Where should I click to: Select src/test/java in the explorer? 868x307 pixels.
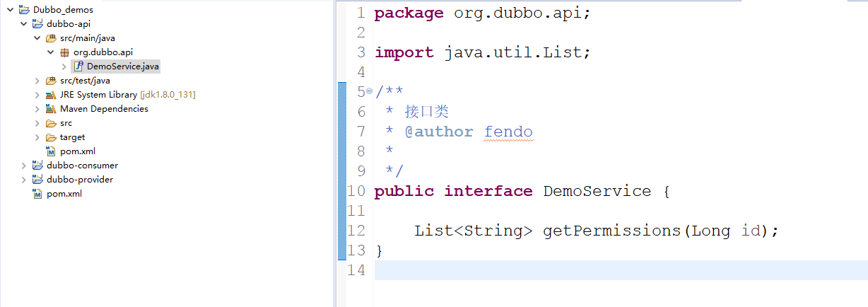85,81
